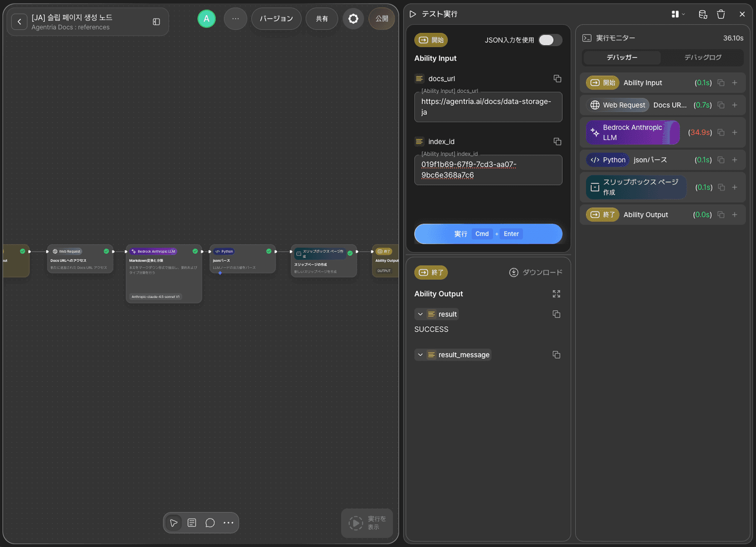This screenshot has width=756, height=547.
Task: Open the 共有 share button
Action: (x=322, y=19)
